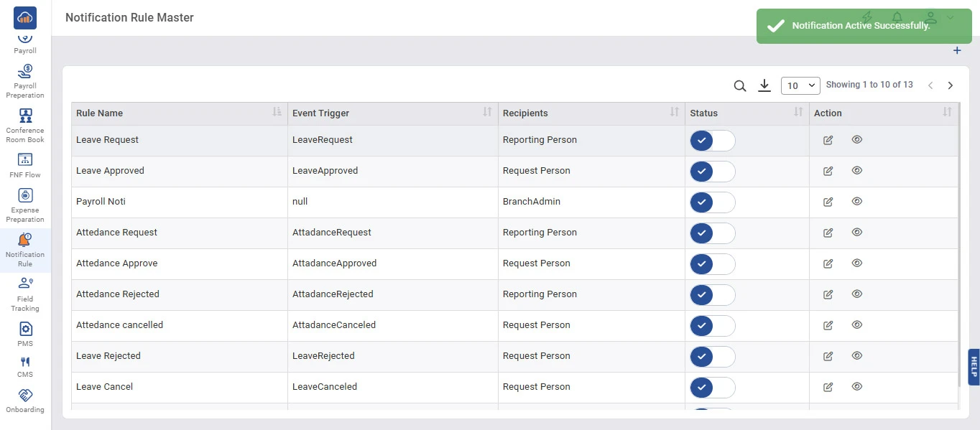This screenshot has width=980, height=430.
Task: Turn off Attedance cancelled rule status
Action: point(712,326)
